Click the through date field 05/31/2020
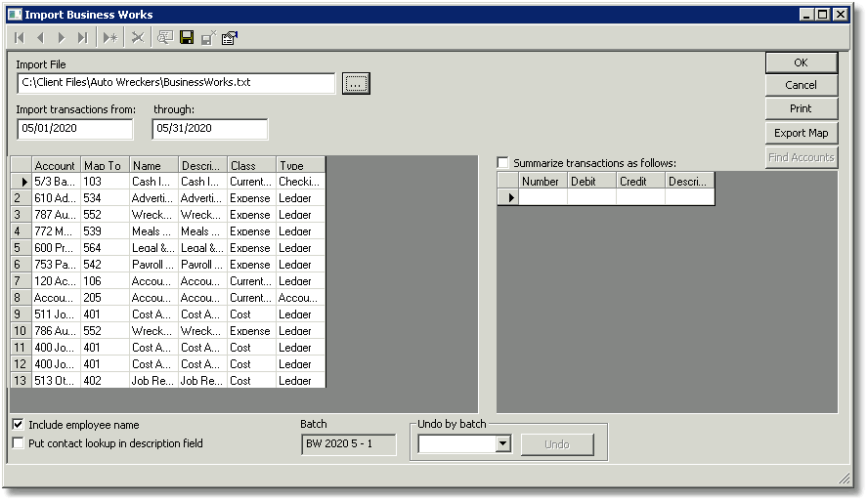The image size is (868, 502). tap(210, 129)
